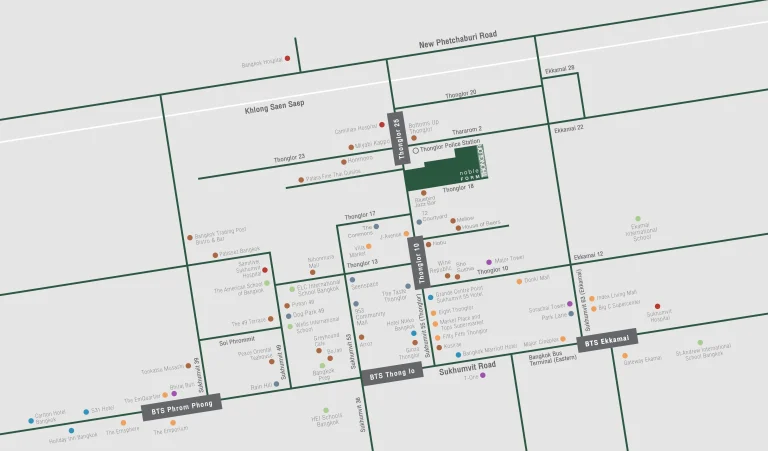768x451 pixels.
Task: Select the purple marker next to Somerset Tower
Action: (570, 304)
